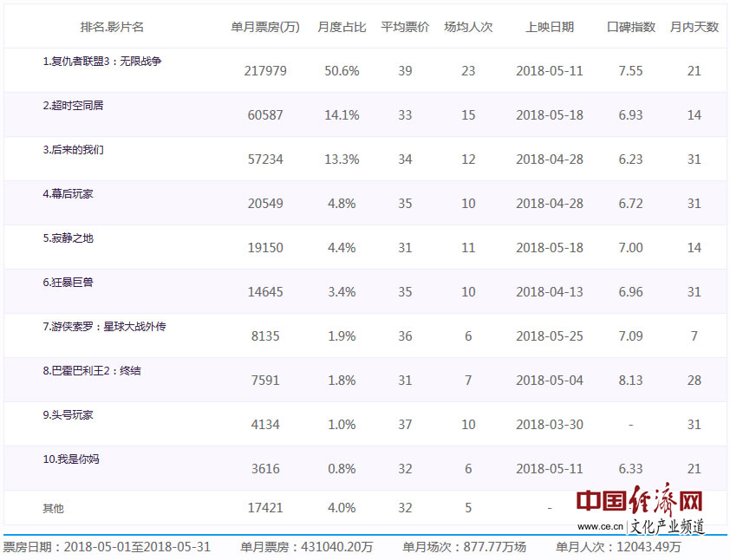
Task: Click 单月人次：12043.49万 in footer
Action: click(x=618, y=547)
